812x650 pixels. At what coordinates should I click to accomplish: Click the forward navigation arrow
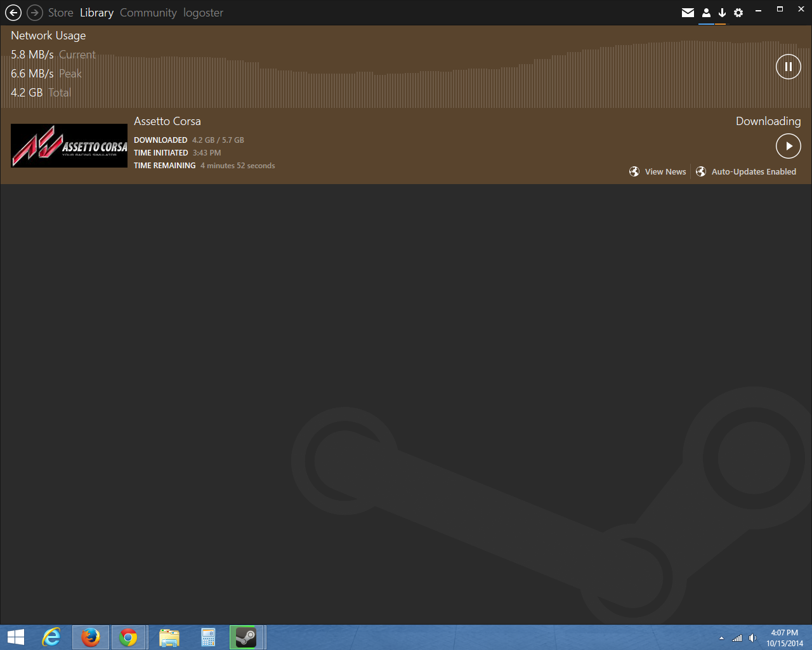[x=35, y=12]
